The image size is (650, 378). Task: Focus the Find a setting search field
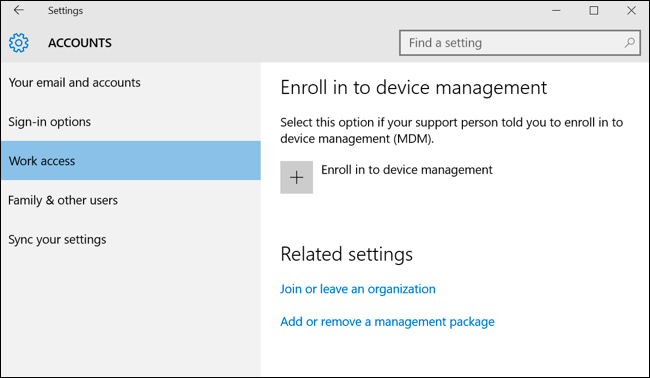pyautogui.click(x=520, y=43)
